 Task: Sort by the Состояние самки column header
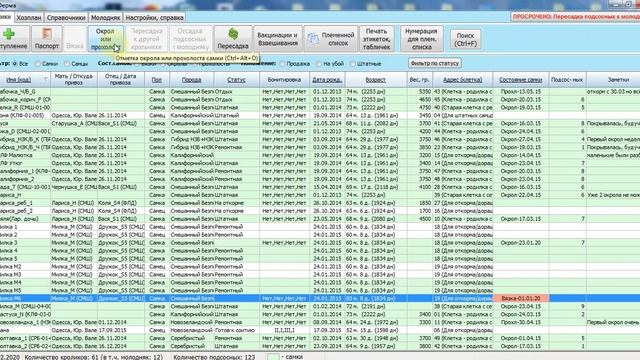521,80
